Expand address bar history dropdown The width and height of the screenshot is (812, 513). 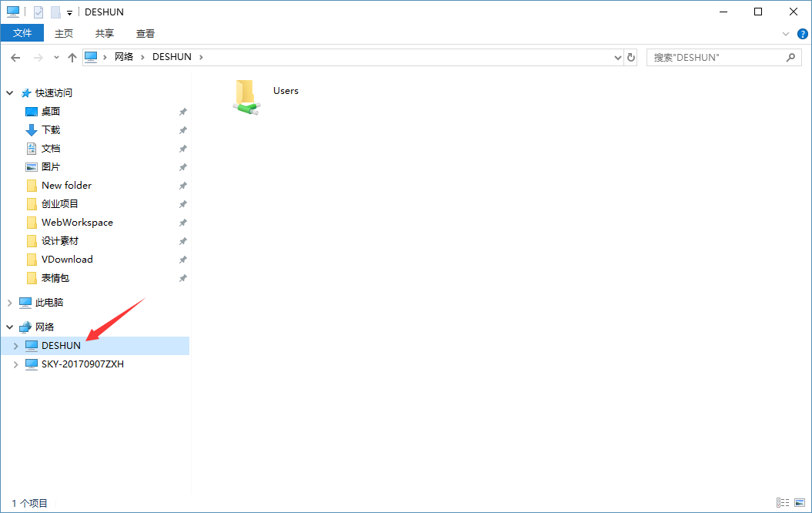point(617,58)
